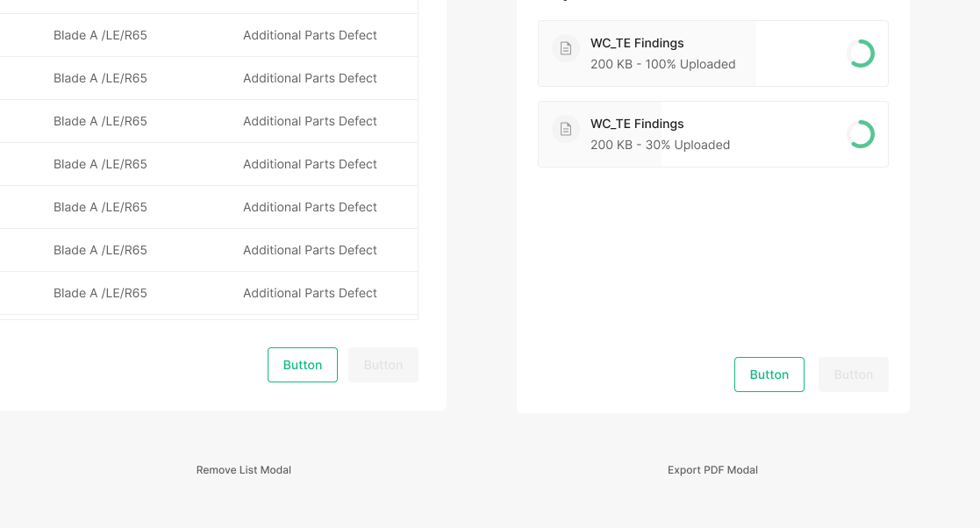Click Additional Parts Defect in third row from top
980x528 pixels.
point(310,121)
